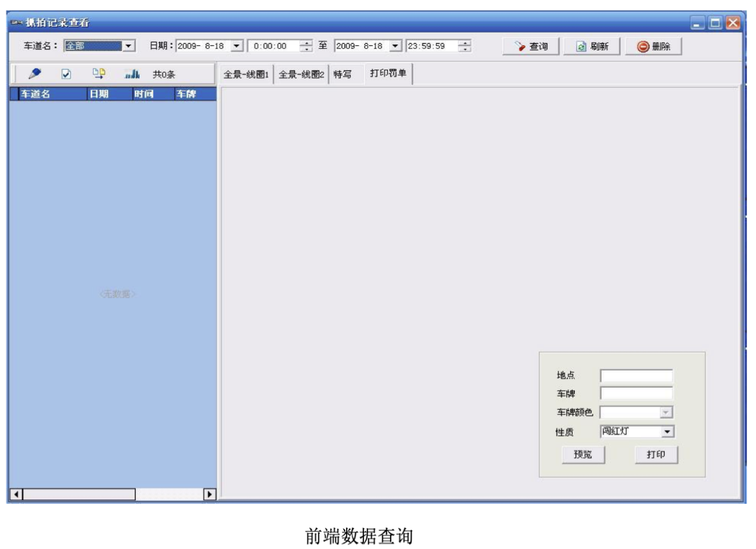Open the bar chart statistics icon
Viewport: 756px width, 549px height.
pos(132,74)
